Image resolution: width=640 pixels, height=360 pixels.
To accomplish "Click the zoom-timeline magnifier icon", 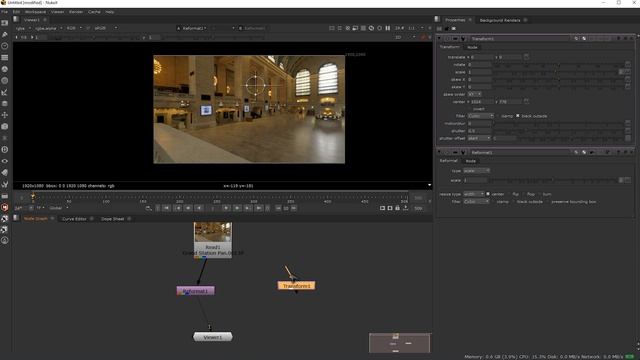I will coord(149,208).
